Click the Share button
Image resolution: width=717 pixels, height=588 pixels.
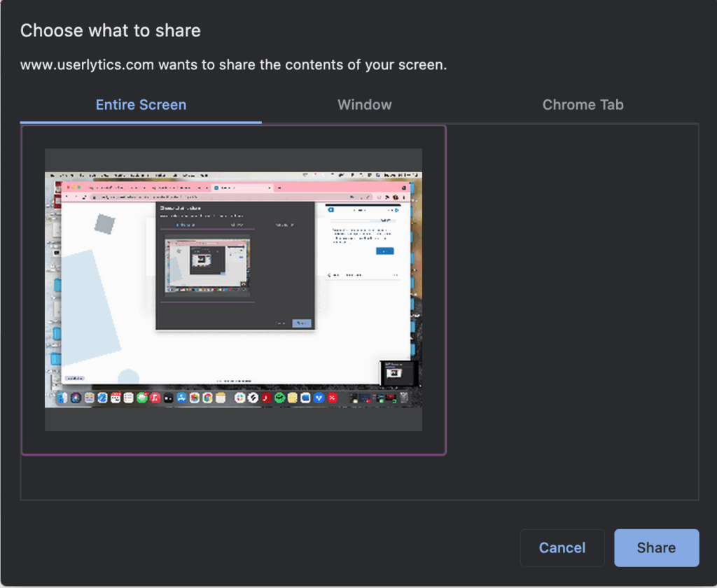pyautogui.click(x=656, y=547)
